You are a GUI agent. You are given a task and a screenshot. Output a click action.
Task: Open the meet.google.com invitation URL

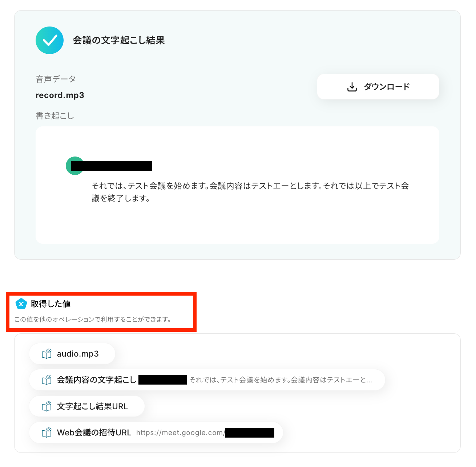(205, 433)
